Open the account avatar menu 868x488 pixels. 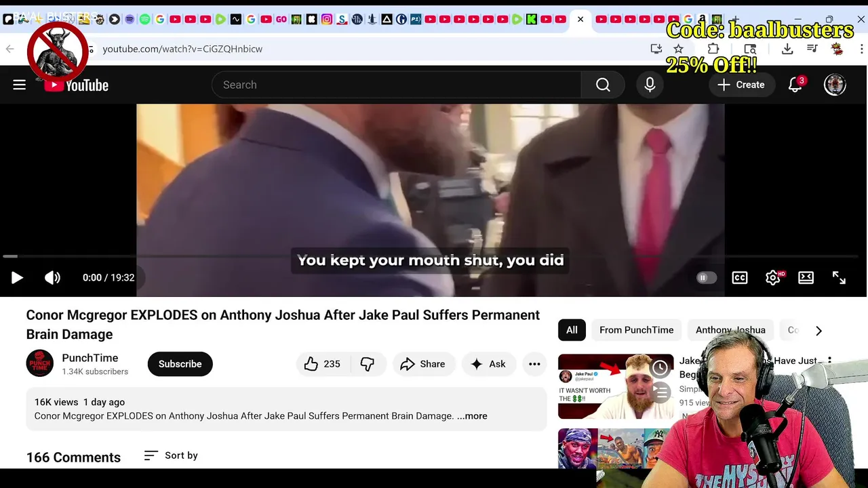coord(835,85)
